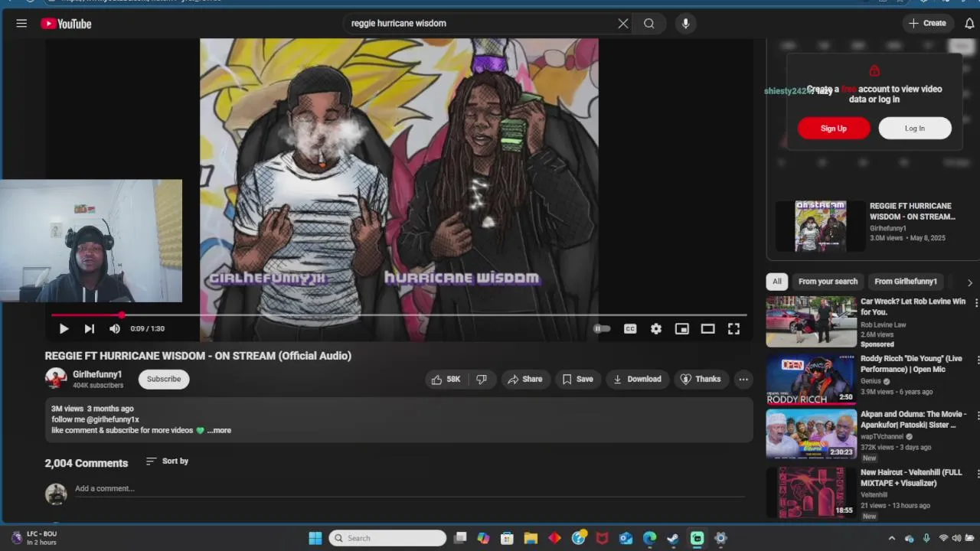The width and height of the screenshot is (980, 551).
Task: Download the video
Action: pos(637,379)
